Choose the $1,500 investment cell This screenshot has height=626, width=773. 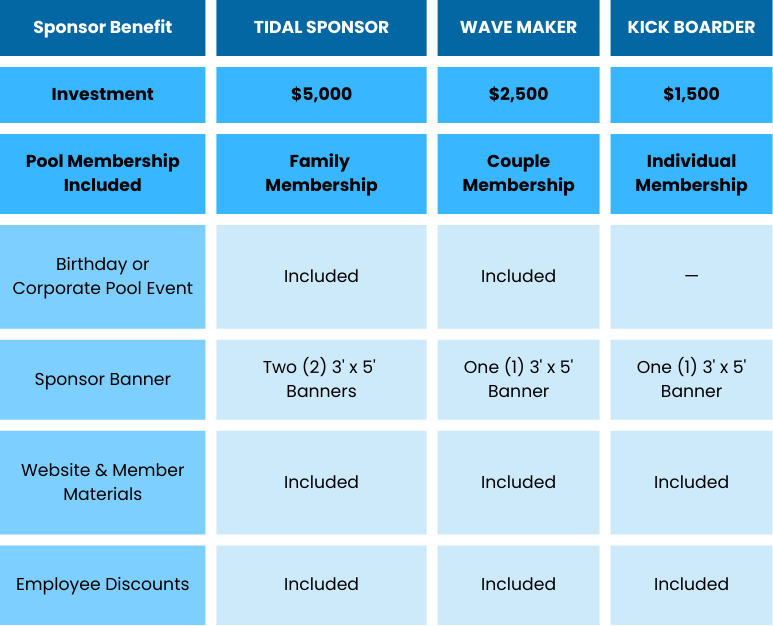[x=691, y=94]
